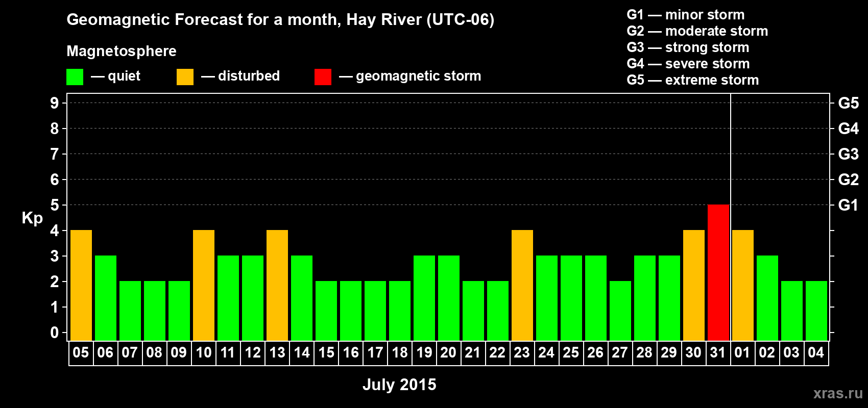Click the date label 26 on the axis

click(595, 353)
